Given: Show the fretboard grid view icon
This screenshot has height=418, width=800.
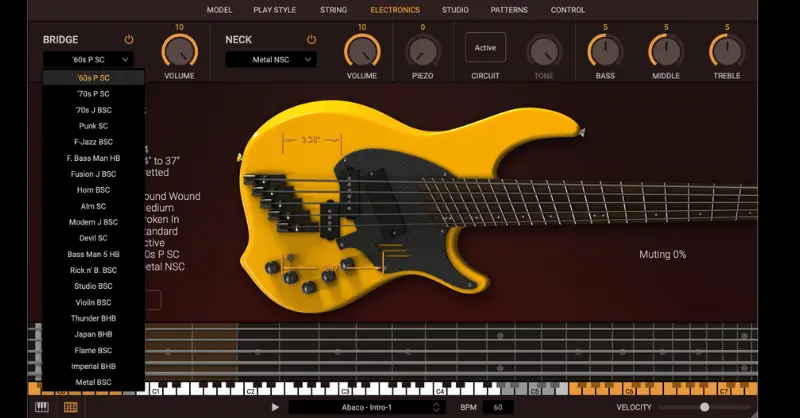Looking at the screenshot, I should tap(71, 407).
